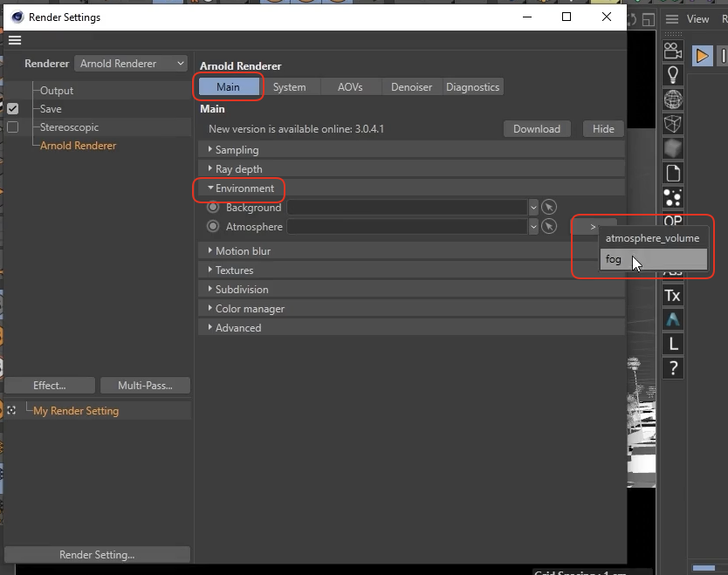The height and width of the screenshot is (575, 728).
Task: Select Output in the settings tree
Action: [57, 91]
